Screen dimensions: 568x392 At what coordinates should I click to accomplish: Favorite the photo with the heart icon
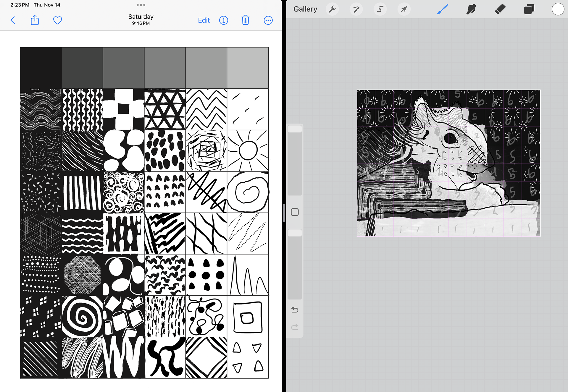(x=57, y=20)
